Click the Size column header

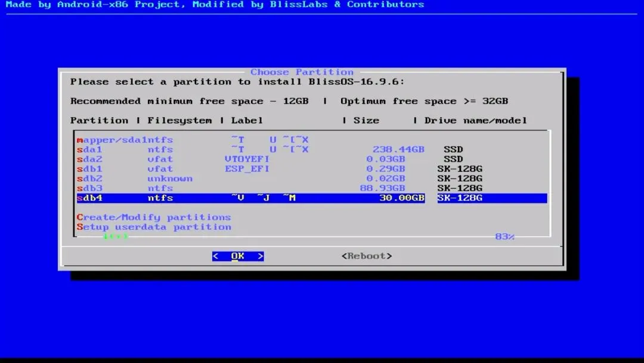[366, 121]
